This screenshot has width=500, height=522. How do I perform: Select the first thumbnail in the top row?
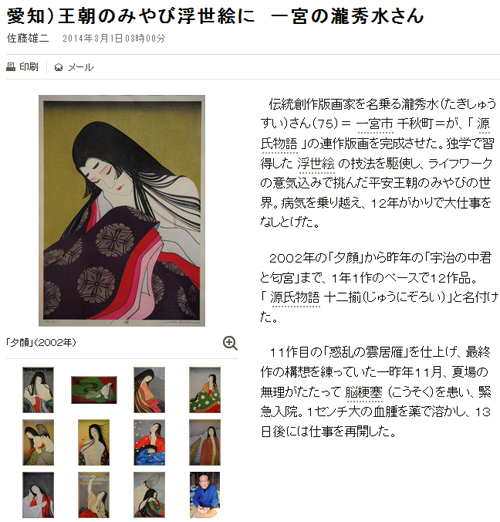(x=38, y=390)
